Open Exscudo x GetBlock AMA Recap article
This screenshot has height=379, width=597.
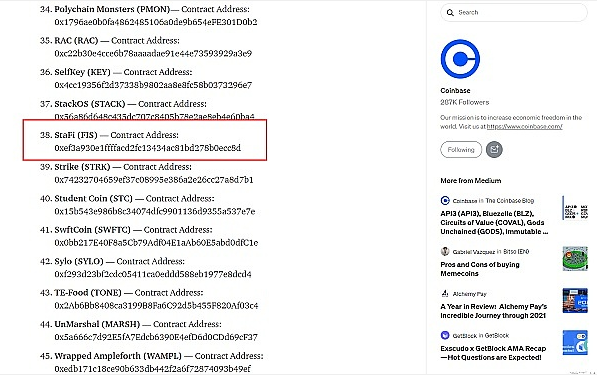tap(493, 353)
